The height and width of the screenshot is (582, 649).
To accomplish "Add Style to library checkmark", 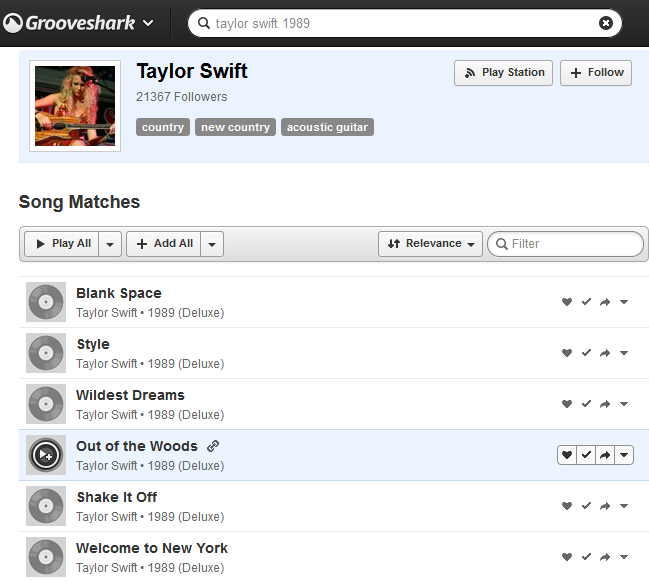I will [586, 353].
